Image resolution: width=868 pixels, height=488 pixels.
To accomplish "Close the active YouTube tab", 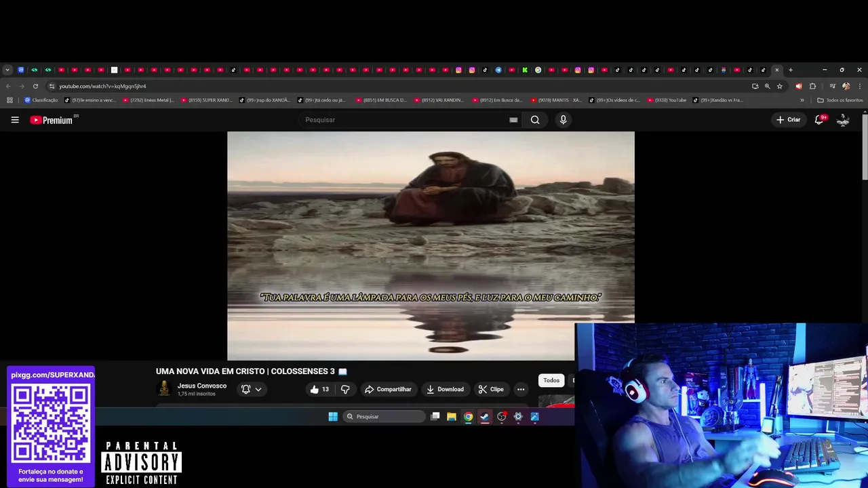I will click(777, 70).
